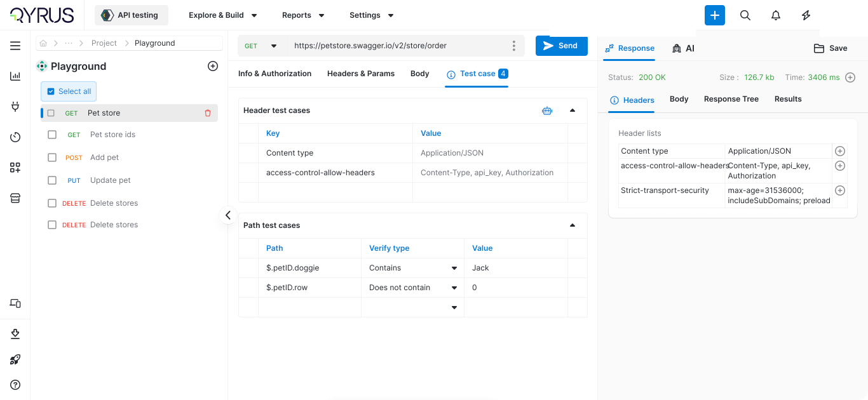Click the plus circle next to response Time
The width and height of the screenshot is (868, 400).
coord(850,77)
